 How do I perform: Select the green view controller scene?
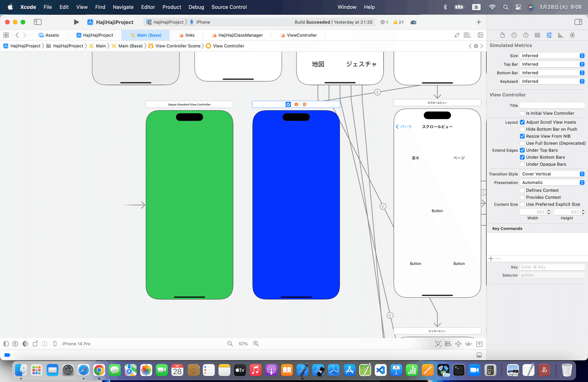(189, 204)
